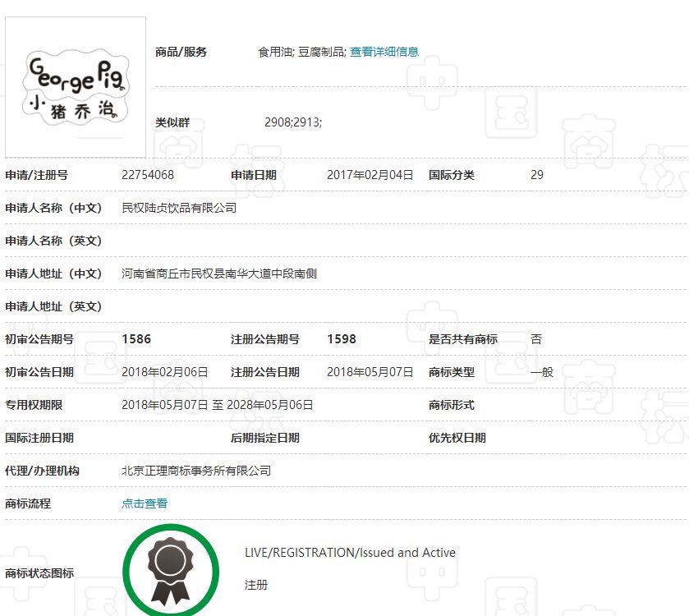Viewport: 689px width, 616px height.
Task: Click the international class value 29
Action: click(x=537, y=175)
